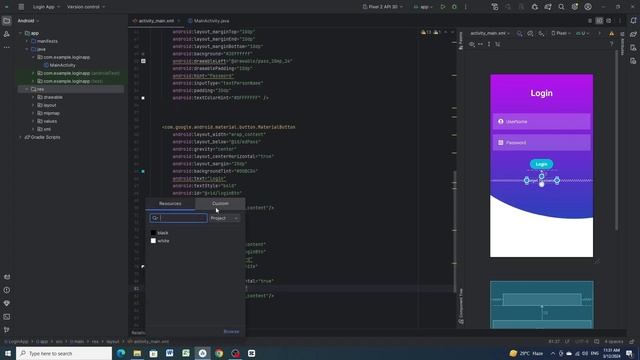Open Pixel 2 API 30 device dropdown
The width and height of the screenshot is (640, 360).
tap(382, 7)
